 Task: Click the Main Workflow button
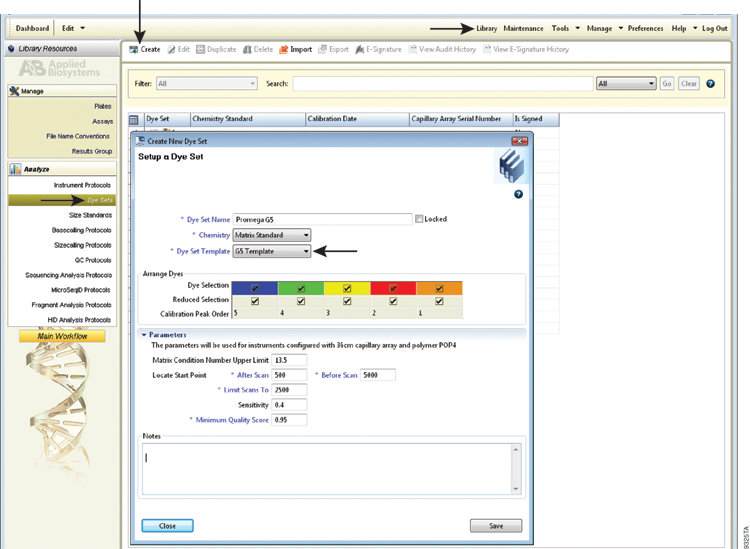(x=62, y=336)
